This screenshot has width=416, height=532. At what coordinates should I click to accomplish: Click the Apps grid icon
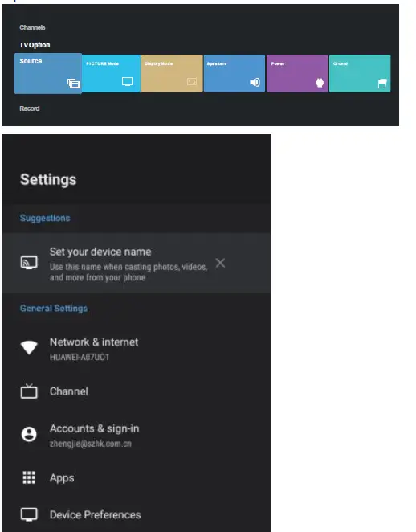click(x=29, y=477)
